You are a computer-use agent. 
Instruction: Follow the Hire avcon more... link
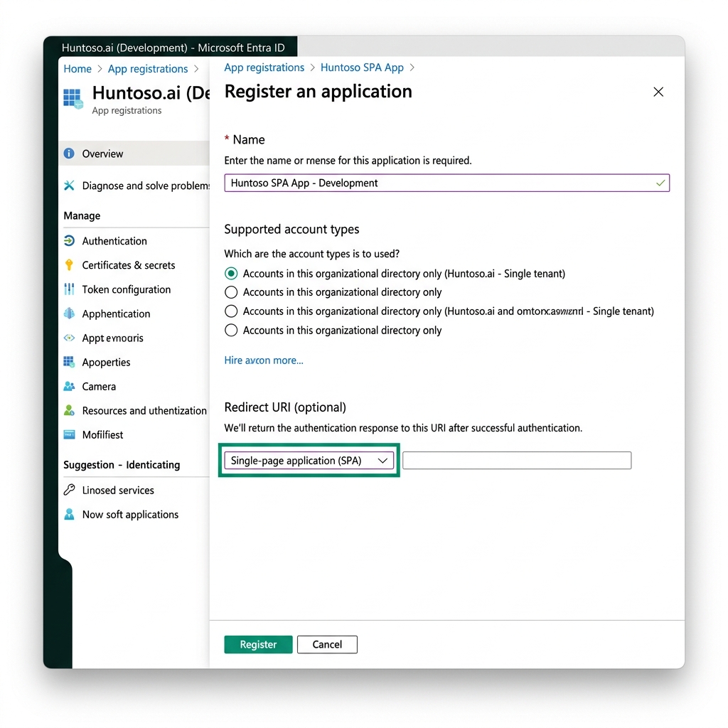tap(264, 360)
